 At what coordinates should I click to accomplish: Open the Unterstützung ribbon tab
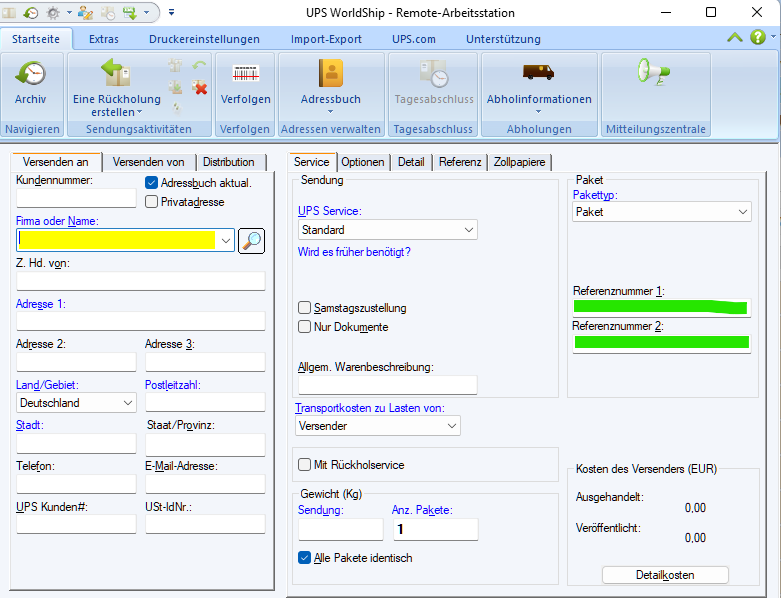pos(503,39)
